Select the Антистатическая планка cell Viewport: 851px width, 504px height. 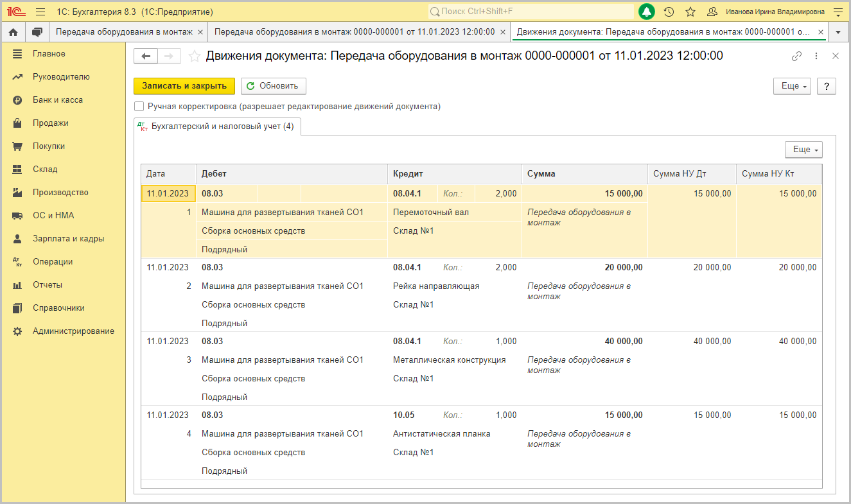455,433
